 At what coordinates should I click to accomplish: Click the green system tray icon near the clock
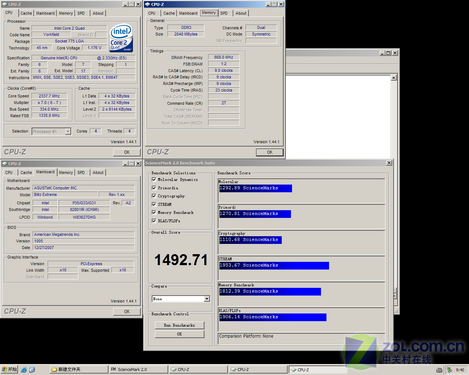449,370
